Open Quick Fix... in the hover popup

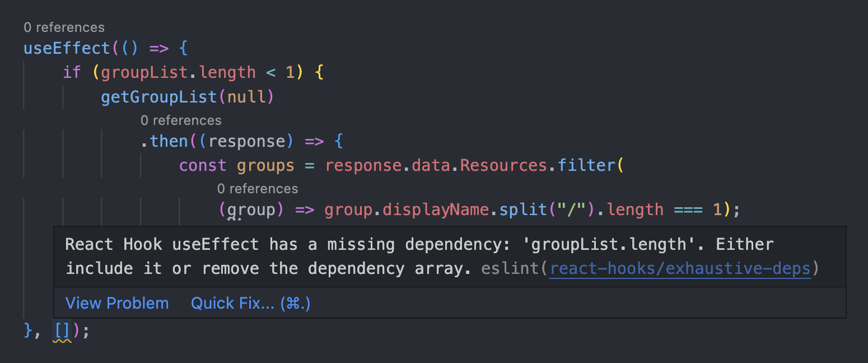[x=250, y=303]
